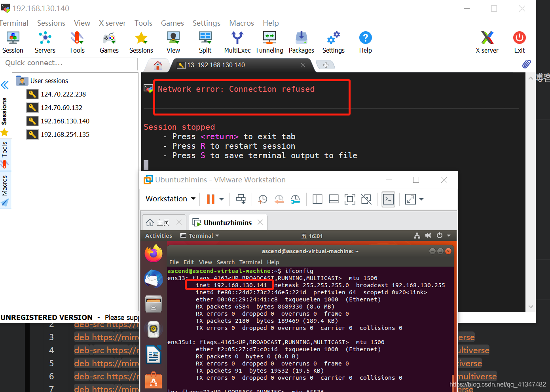
Task: Open the Settings gears toolbar icon
Action: click(334, 42)
